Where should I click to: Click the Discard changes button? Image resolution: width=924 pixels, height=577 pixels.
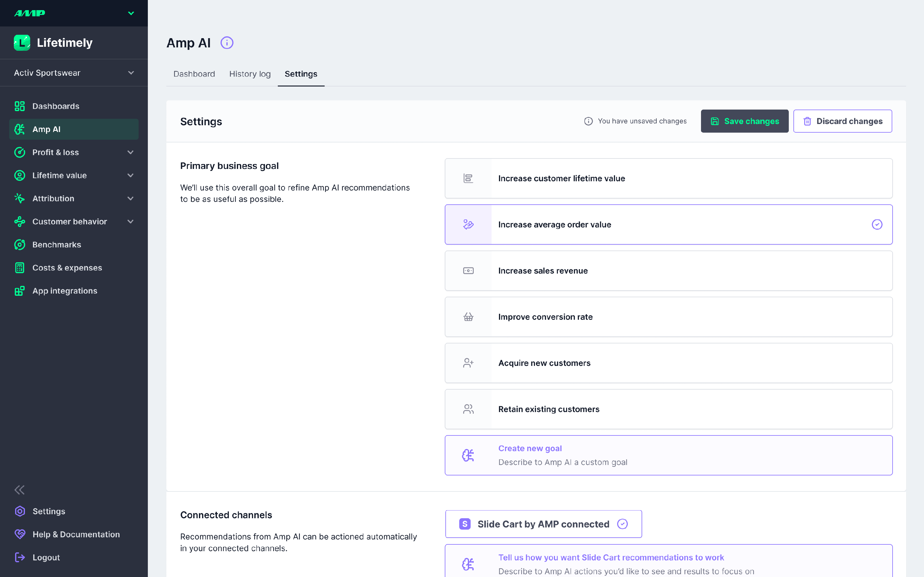[x=842, y=121]
